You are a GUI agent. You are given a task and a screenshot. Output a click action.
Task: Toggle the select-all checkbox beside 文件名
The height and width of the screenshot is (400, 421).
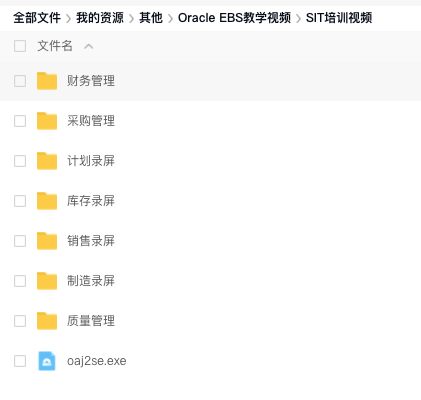coord(20,46)
